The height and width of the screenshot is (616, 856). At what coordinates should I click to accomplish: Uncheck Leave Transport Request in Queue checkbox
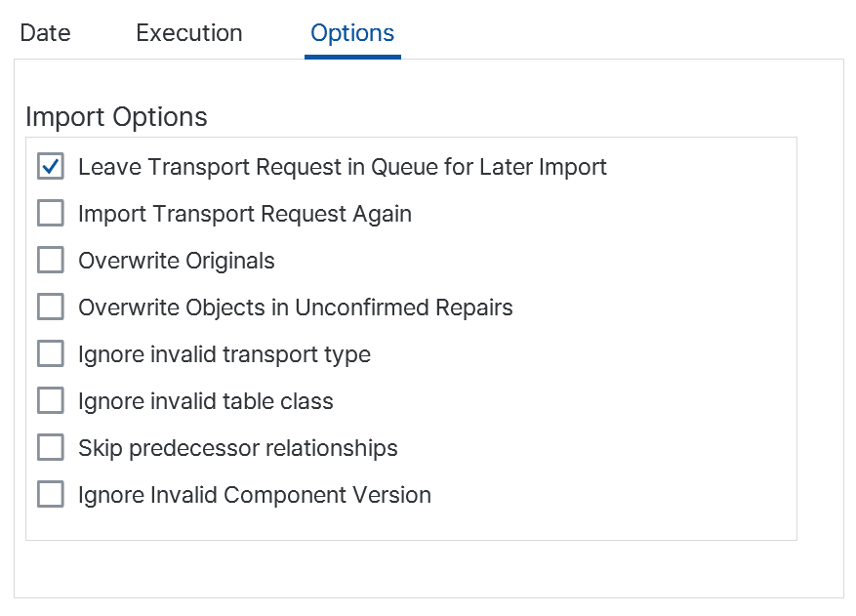click(51, 166)
